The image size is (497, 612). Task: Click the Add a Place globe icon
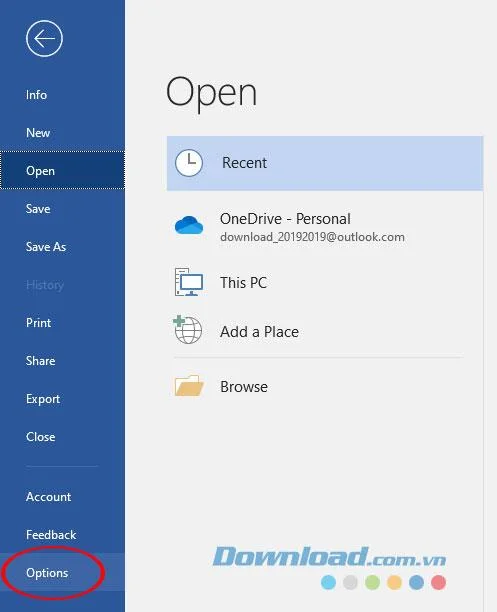pyautogui.click(x=188, y=330)
